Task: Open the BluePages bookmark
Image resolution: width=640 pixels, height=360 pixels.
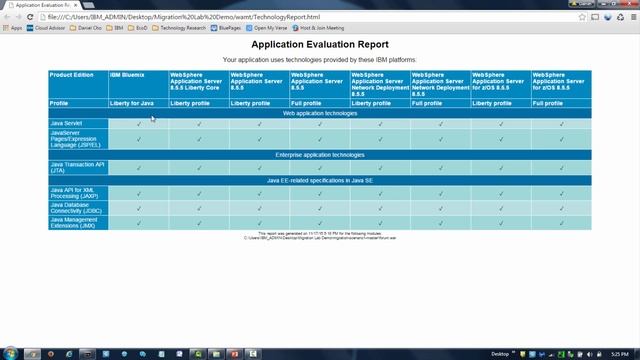Action: click(226, 28)
